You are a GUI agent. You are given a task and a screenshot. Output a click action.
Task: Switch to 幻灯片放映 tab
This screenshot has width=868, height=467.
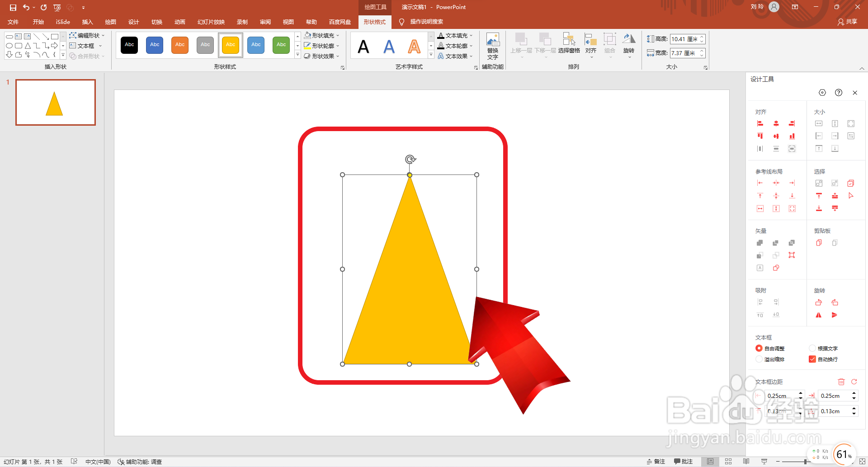(x=211, y=22)
